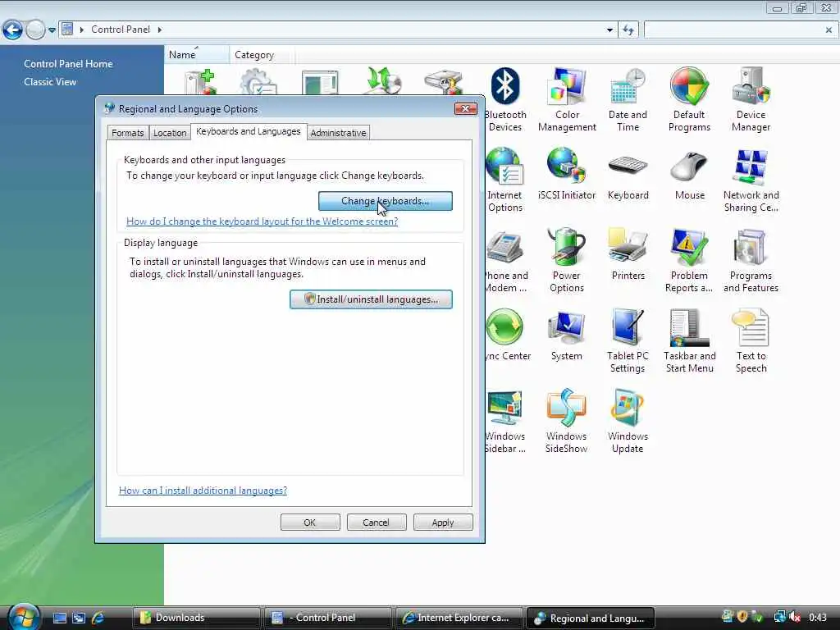Click Show Desktop in Quick Launch
The width and height of the screenshot is (840, 630).
point(59,618)
